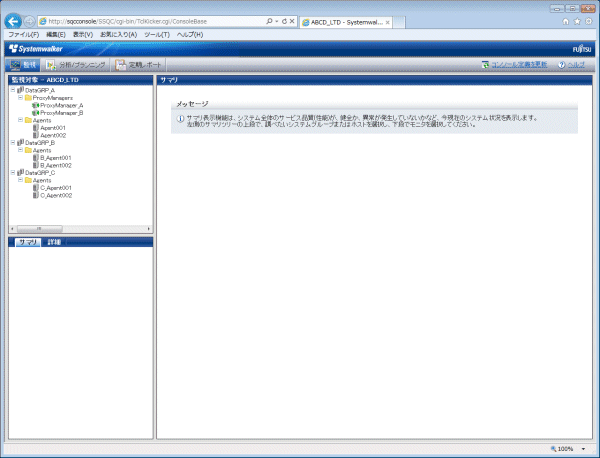Click the Agent001 server icon

[x=36, y=127]
